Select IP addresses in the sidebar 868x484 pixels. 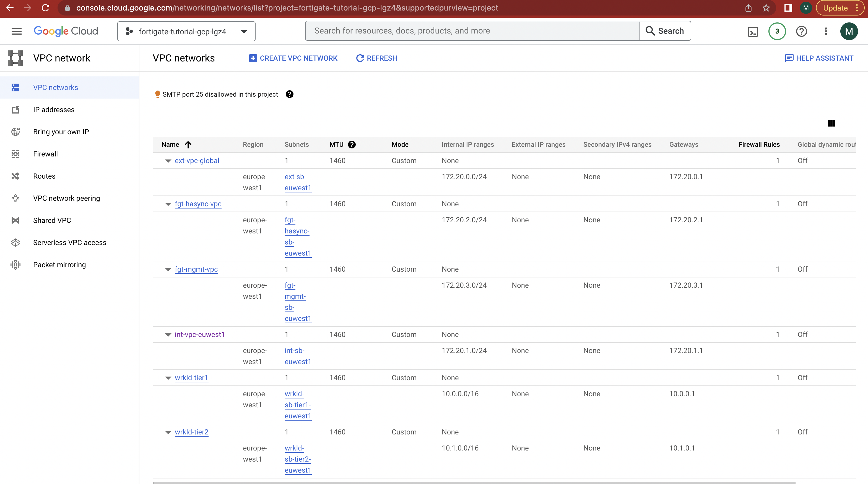pos(54,109)
